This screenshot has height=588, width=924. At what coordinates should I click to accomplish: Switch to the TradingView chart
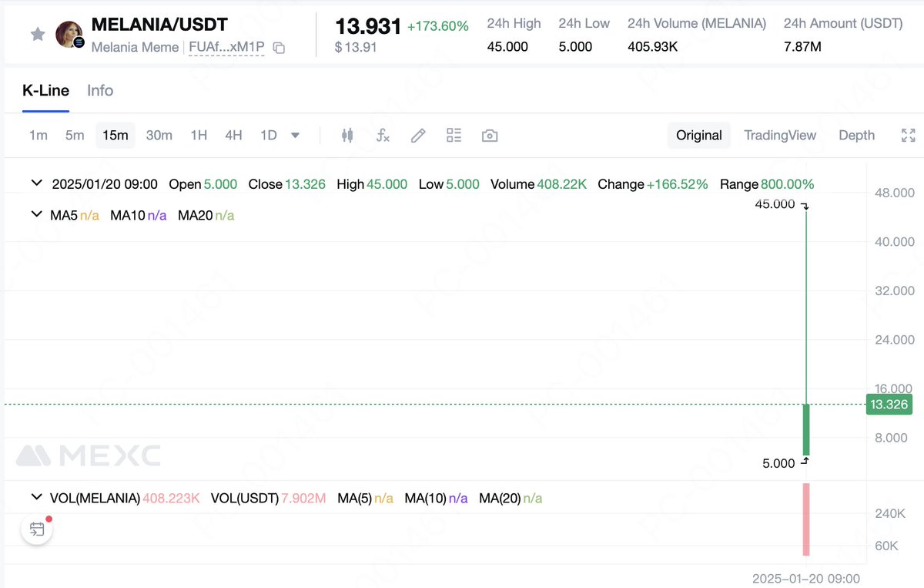780,136
